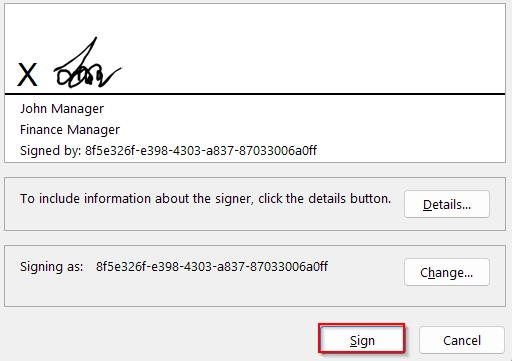Image resolution: width=512 pixels, height=361 pixels.
Task: Click the black horizontal signature line
Action: click(255, 94)
